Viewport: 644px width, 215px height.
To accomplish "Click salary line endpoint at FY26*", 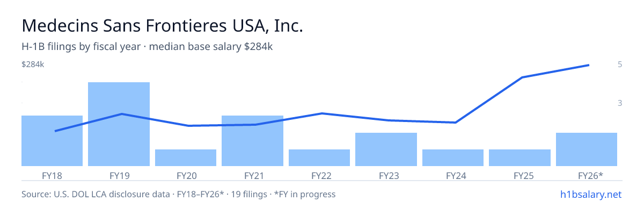I will (x=589, y=65).
